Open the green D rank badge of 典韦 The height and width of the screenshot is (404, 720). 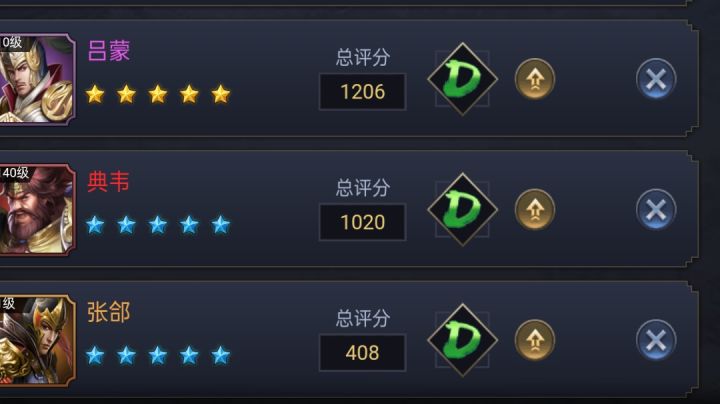(x=462, y=209)
